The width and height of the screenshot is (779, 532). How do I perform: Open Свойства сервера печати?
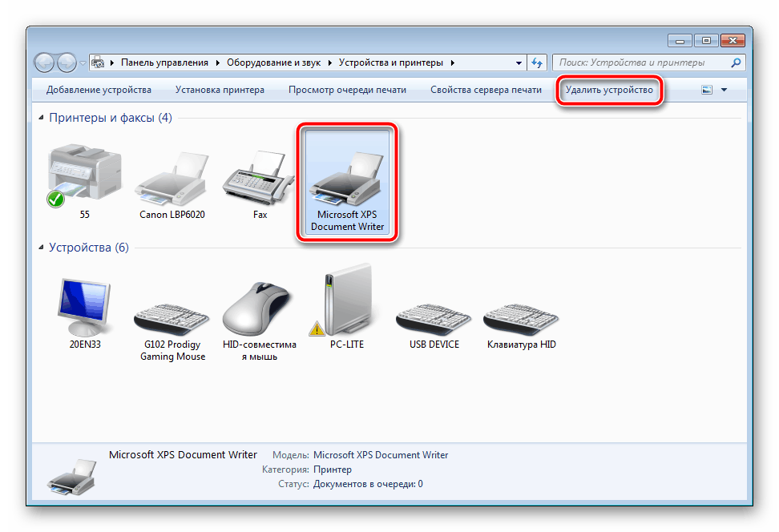point(486,90)
